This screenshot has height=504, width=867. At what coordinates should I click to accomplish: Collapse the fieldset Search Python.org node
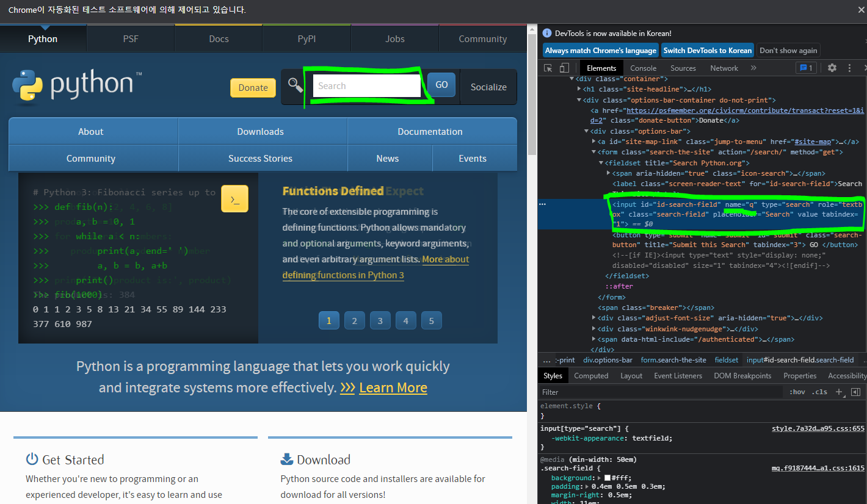coord(601,163)
